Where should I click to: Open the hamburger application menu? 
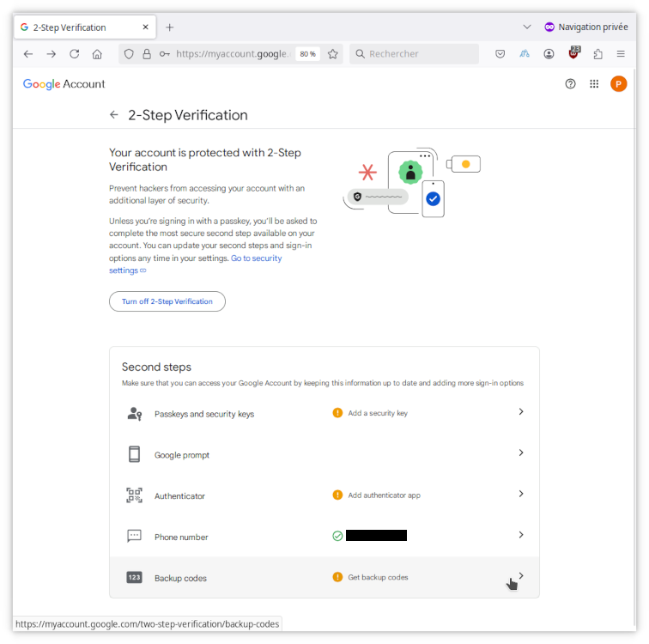coord(621,54)
